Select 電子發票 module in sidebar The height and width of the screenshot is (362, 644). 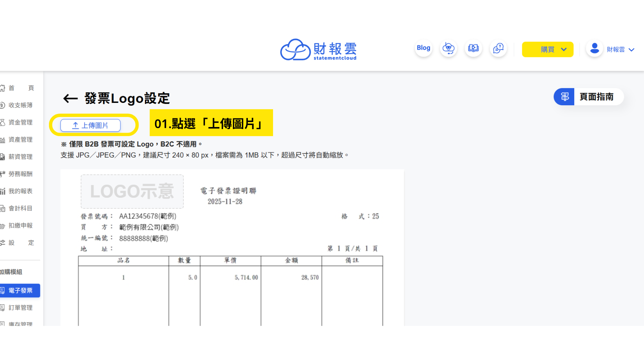click(x=20, y=291)
